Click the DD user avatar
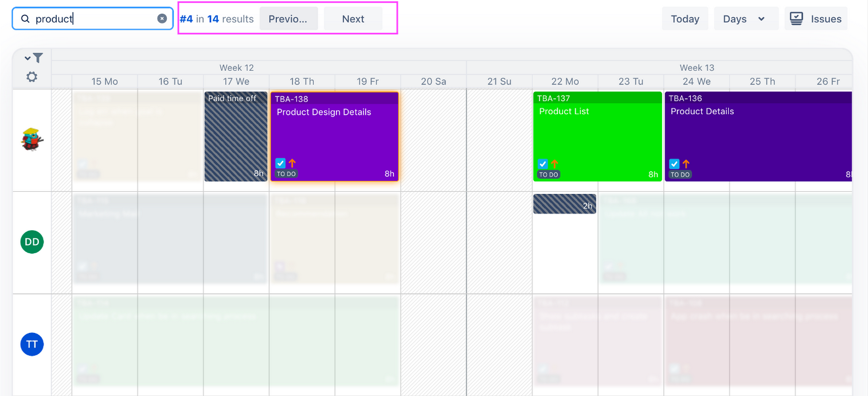Screen dimensions: 868x396 [x=32, y=242]
